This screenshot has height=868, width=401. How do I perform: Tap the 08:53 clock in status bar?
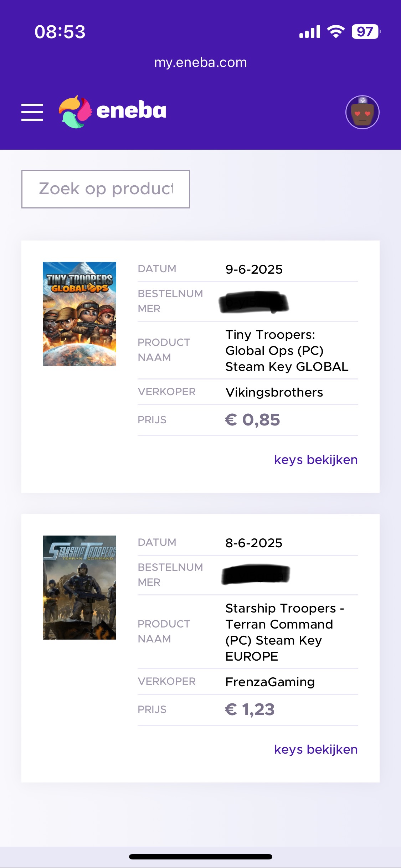pos(60,32)
